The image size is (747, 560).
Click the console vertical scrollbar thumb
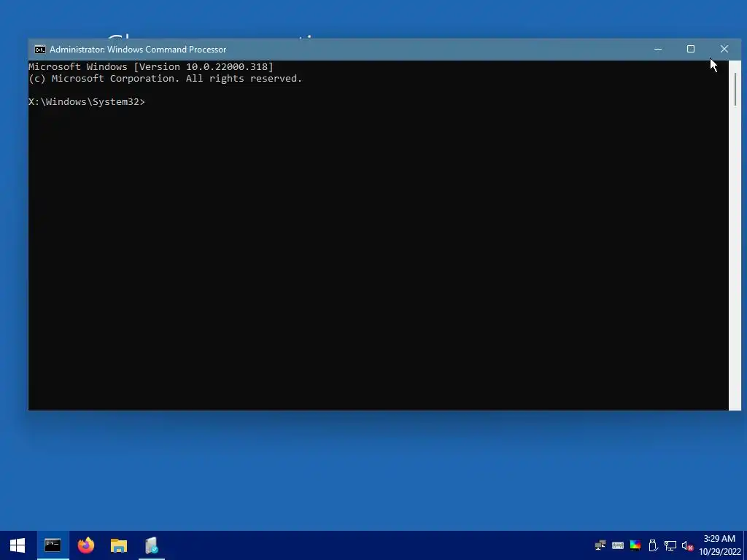tap(735, 89)
